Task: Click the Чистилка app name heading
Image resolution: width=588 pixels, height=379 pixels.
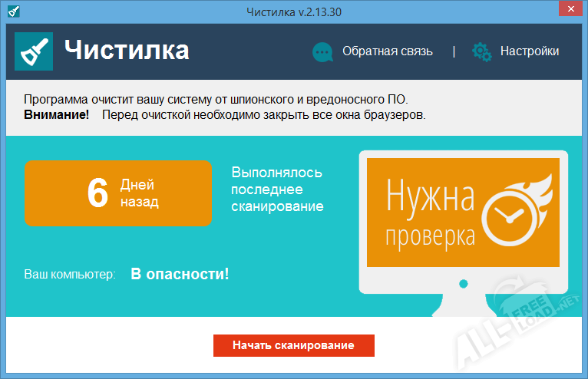Action: click(x=127, y=51)
